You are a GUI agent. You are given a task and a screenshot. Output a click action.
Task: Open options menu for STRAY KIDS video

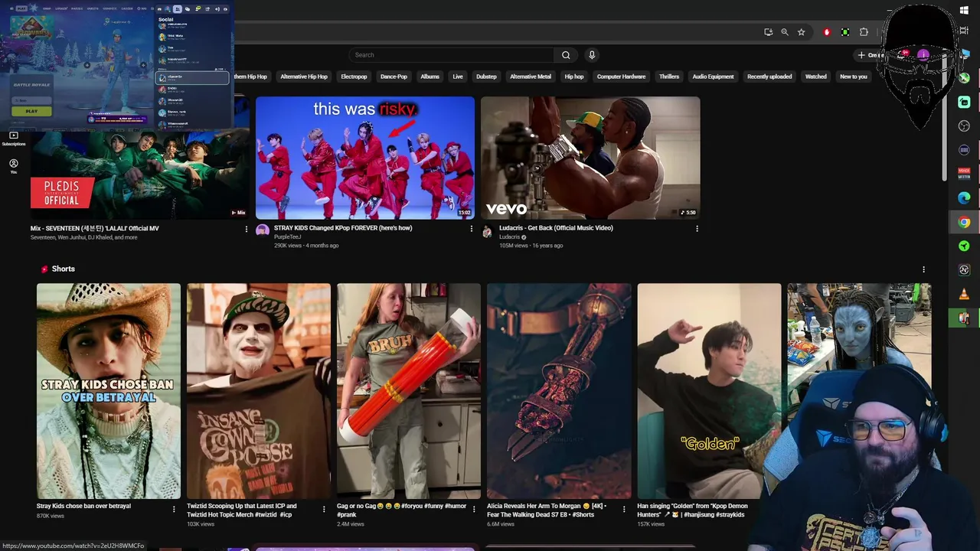coord(471,229)
